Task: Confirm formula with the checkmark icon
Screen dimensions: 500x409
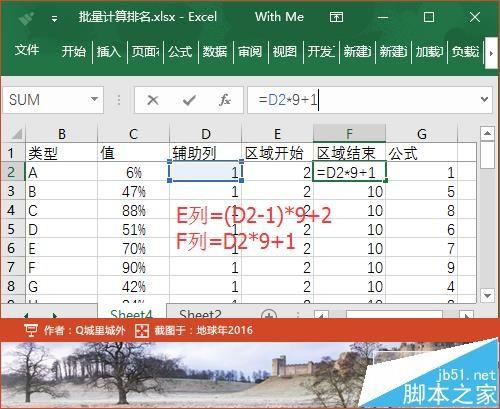Action: (189, 100)
